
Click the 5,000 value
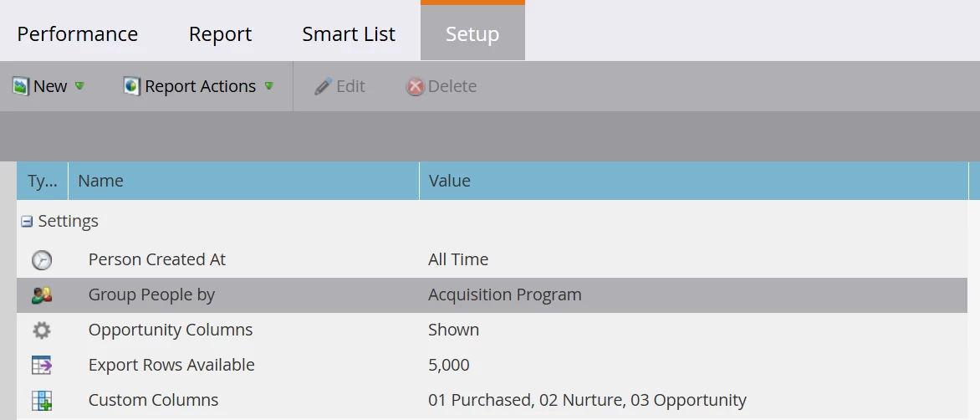449,365
